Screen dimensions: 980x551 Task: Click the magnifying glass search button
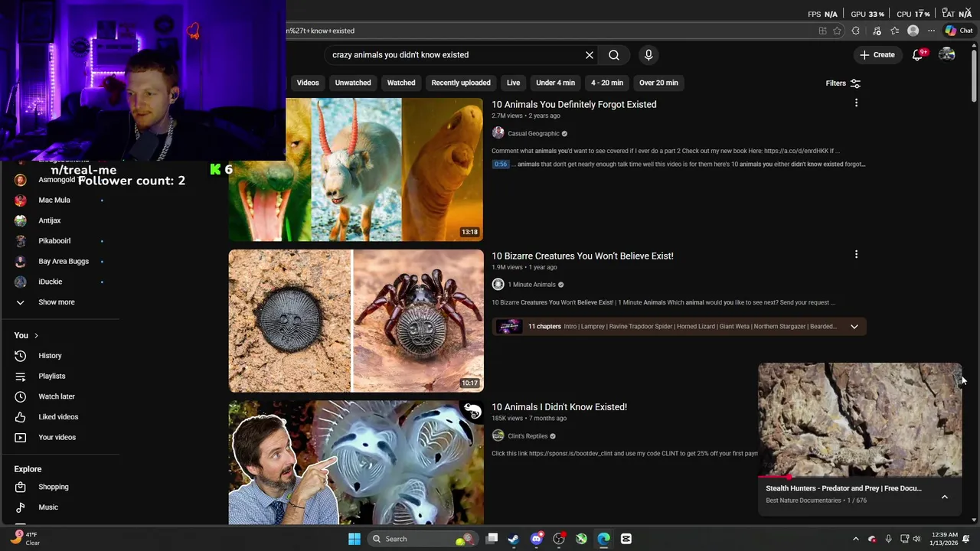614,55
